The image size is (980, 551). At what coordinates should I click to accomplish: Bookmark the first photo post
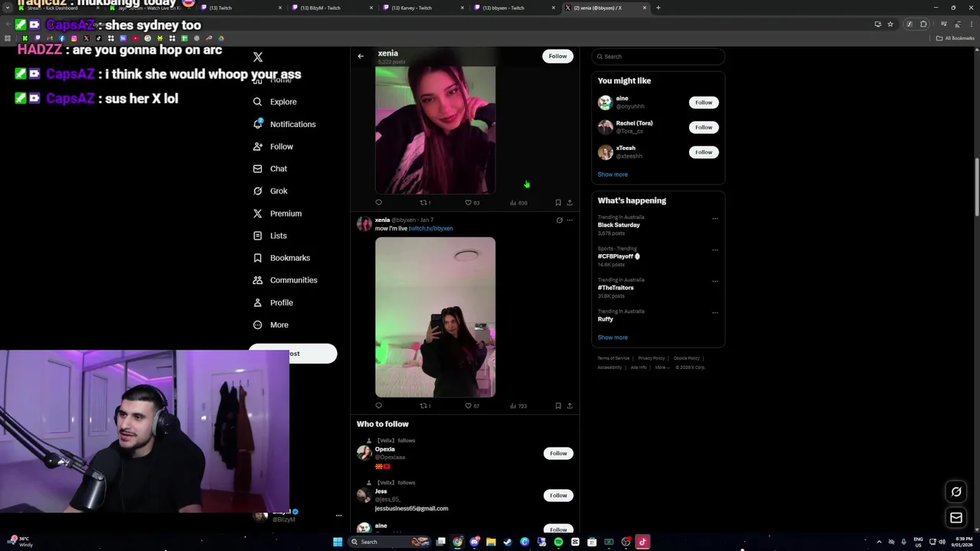tap(558, 203)
